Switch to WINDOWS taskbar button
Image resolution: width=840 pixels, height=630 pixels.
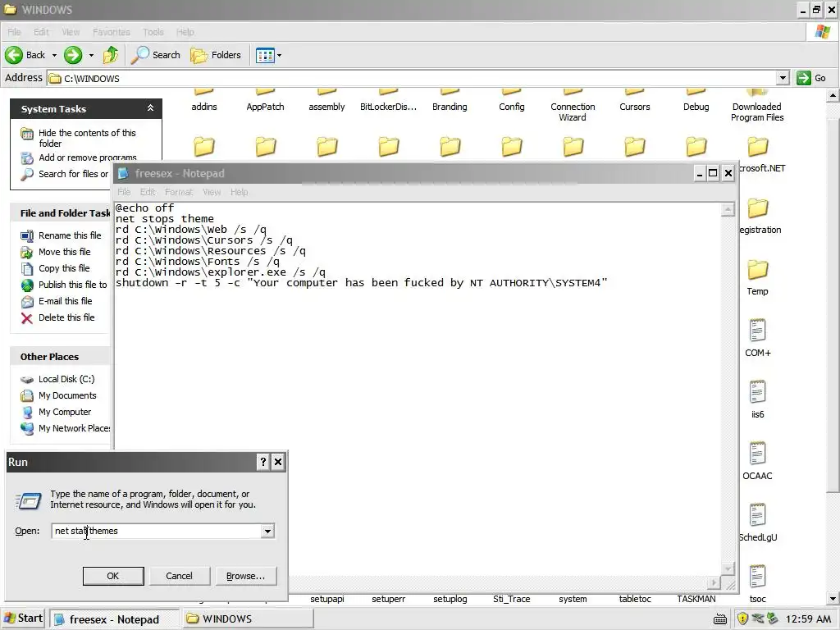247,619
